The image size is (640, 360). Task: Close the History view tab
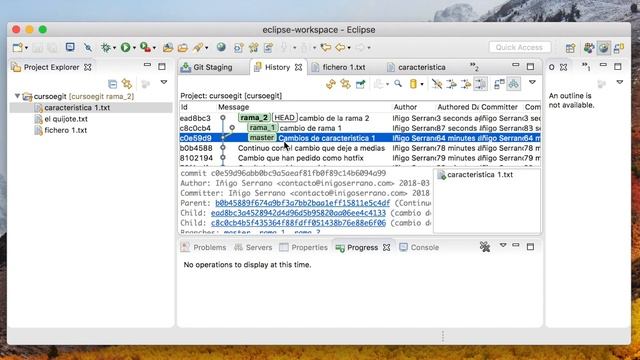(x=299, y=67)
